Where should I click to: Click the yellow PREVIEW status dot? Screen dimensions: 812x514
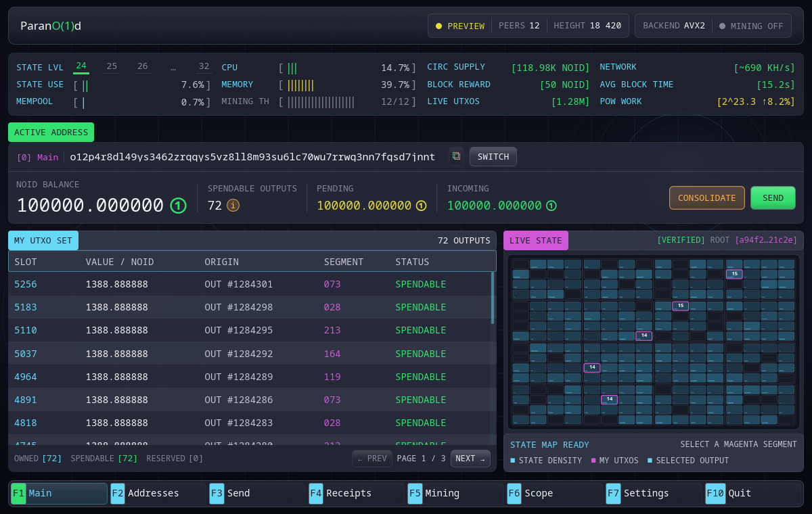[438, 26]
